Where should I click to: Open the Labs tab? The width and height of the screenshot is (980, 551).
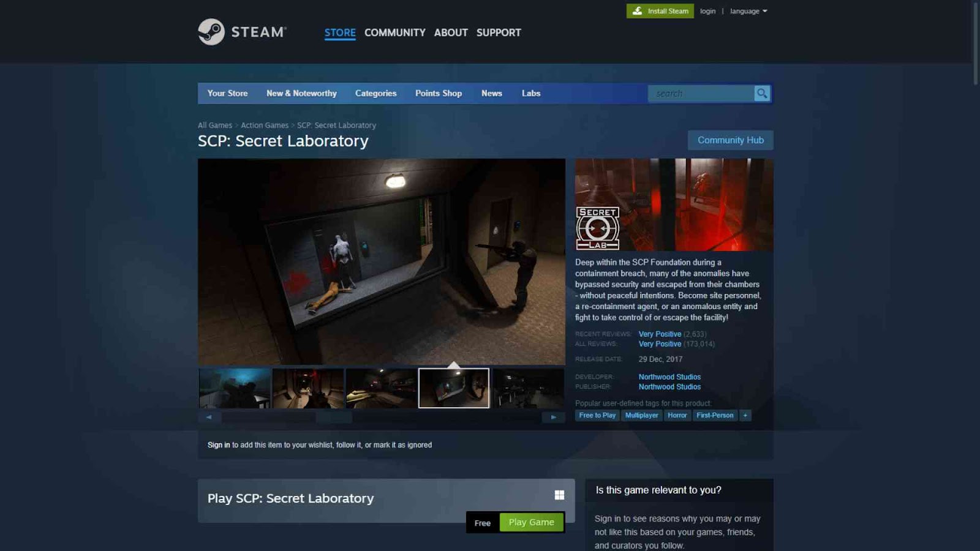coord(531,93)
